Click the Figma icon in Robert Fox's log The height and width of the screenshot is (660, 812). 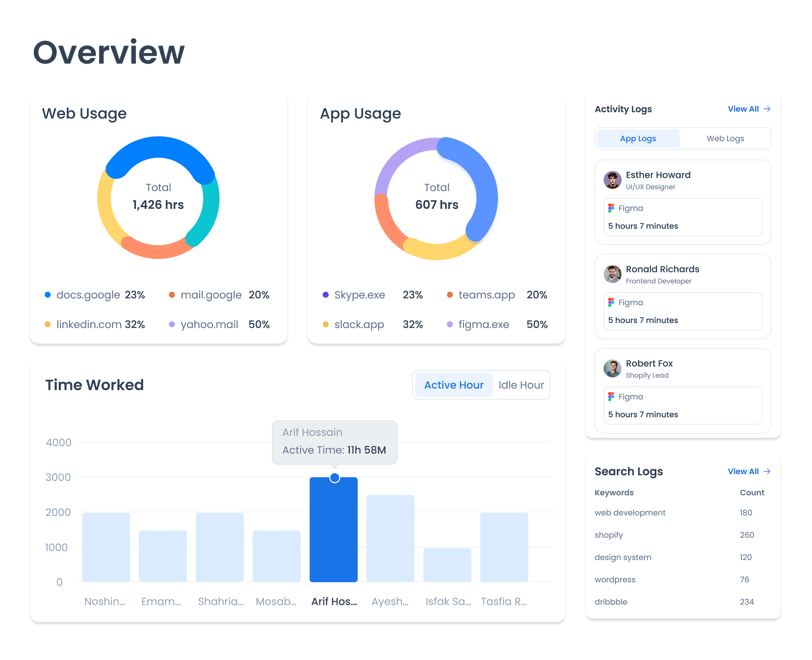pyautogui.click(x=611, y=396)
